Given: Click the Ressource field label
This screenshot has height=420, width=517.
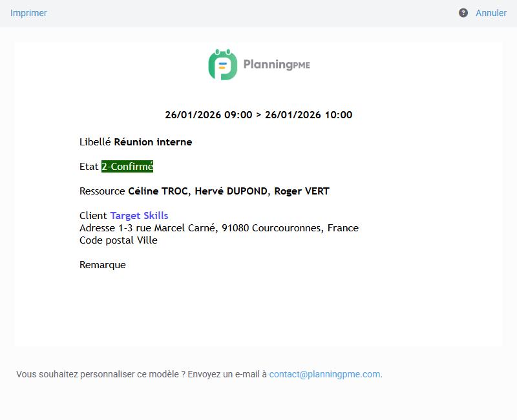Looking at the screenshot, I should tap(102, 191).
